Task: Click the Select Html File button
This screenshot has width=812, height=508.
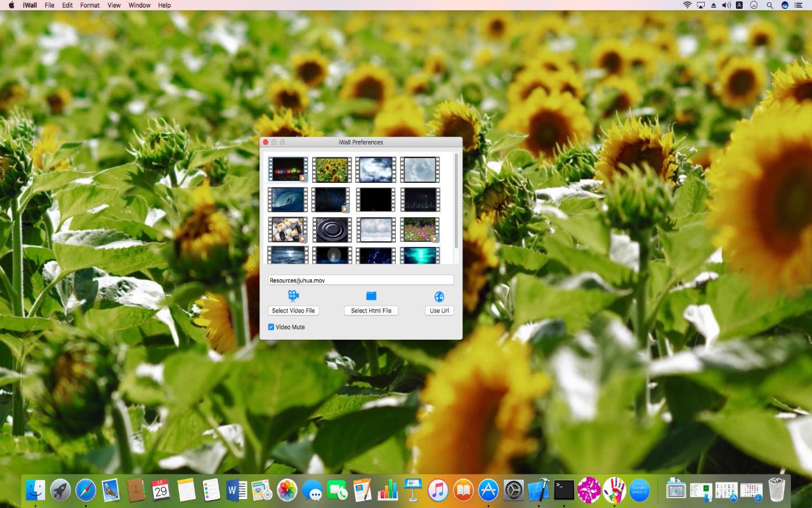Action: click(370, 311)
